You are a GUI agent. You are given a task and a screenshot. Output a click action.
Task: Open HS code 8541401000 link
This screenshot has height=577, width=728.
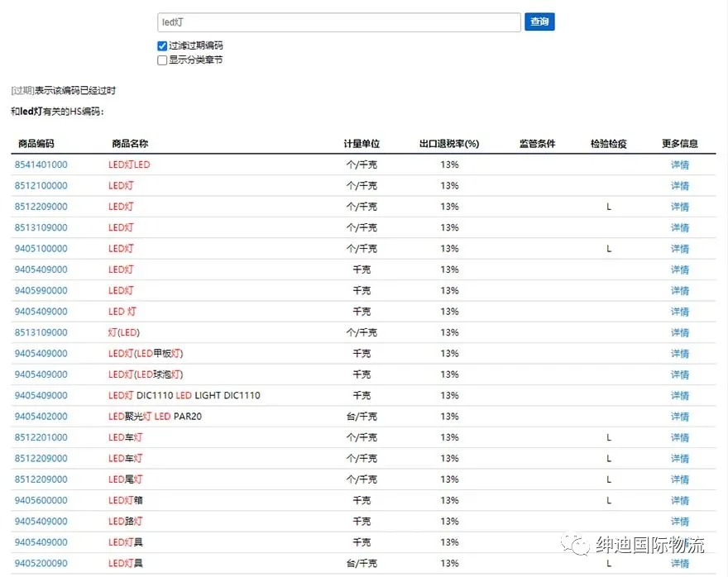41,165
